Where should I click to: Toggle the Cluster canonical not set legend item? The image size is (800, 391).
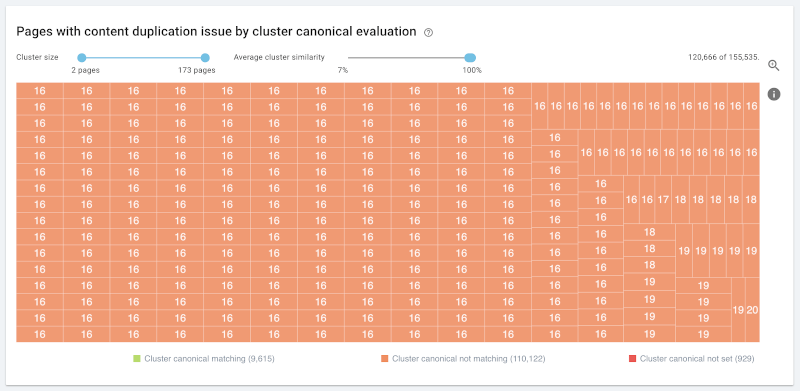click(x=691, y=359)
